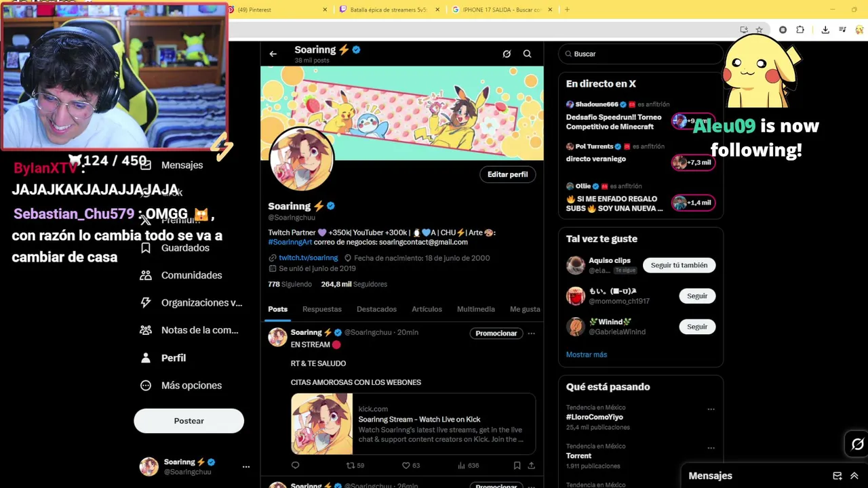Open Organizaciones verificadas in sidebar
Image resolution: width=868 pixels, height=488 pixels.
coord(192,303)
